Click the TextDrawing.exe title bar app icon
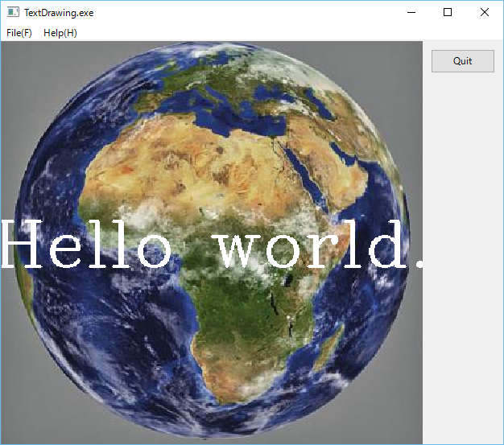Image resolution: width=504 pixels, height=445 pixels. point(13,12)
